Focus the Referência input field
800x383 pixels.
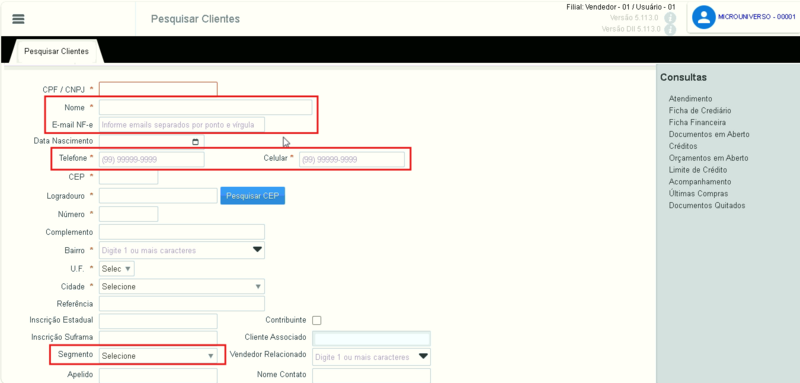point(182,303)
